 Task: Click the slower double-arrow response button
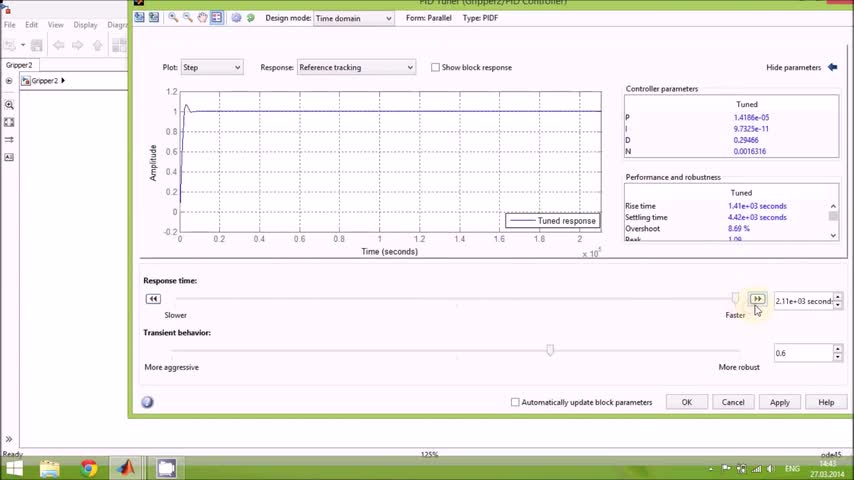point(153,299)
